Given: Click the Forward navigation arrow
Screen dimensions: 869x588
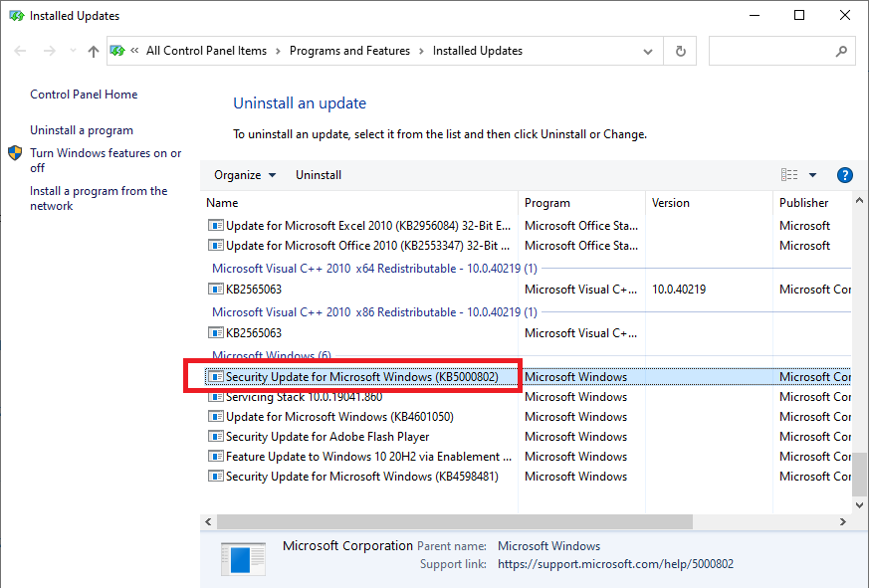Looking at the screenshot, I should click(x=50, y=51).
